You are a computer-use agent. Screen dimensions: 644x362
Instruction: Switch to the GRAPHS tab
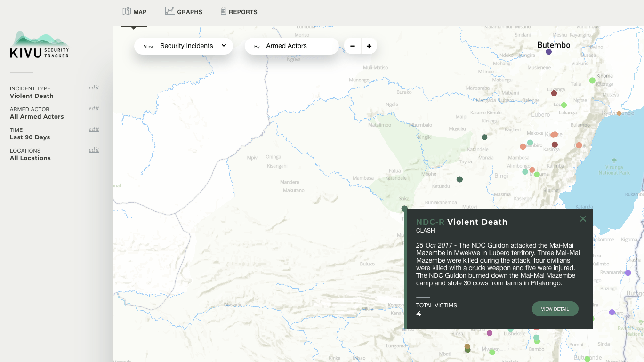click(184, 12)
